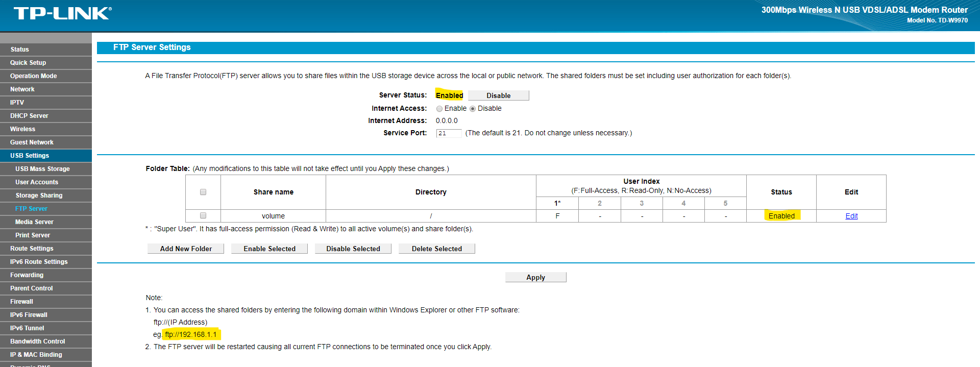Open Storage Sharing submenu
Viewport: 980px width, 367px height.
point(46,195)
